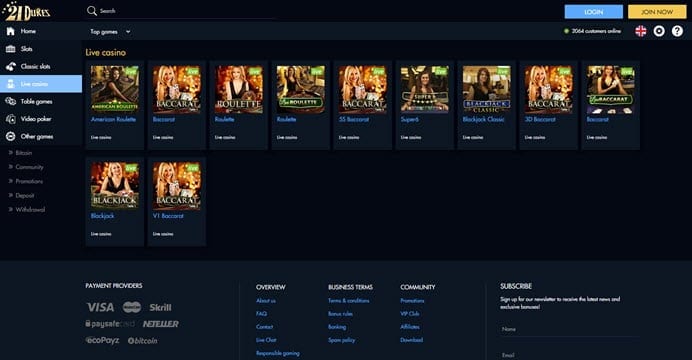The height and width of the screenshot is (360, 692).
Task: Open the Promotions sidebar sub-link
Action: [29, 181]
